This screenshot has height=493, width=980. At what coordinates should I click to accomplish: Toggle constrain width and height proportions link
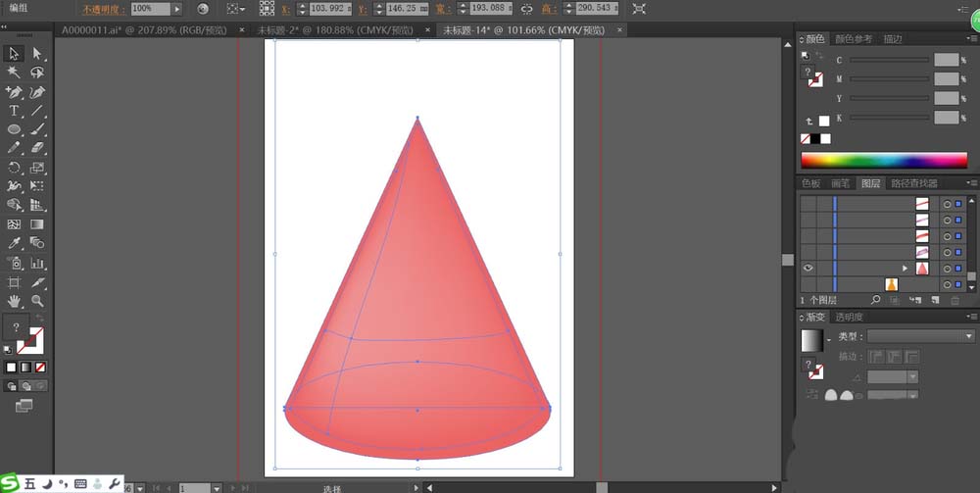527,9
